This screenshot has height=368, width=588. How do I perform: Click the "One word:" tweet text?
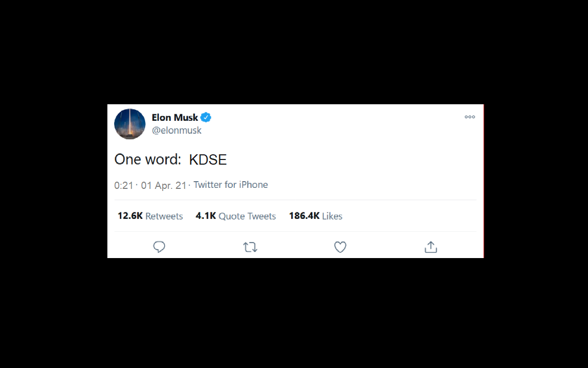pyautogui.click(x=148, y=159)
